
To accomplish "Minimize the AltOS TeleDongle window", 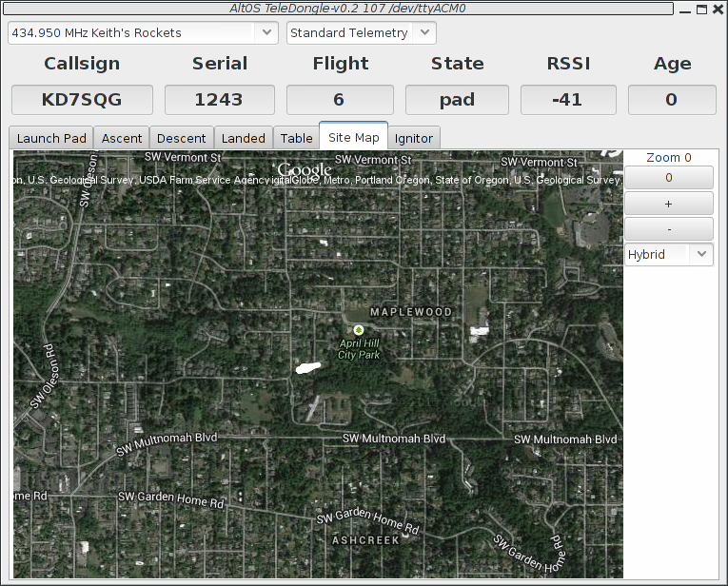I will 686,8.
